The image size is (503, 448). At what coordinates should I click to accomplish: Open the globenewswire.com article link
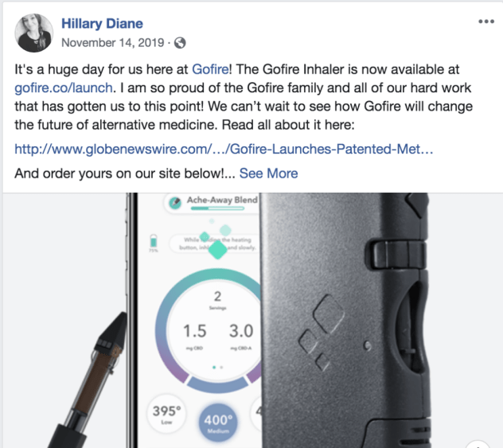tap(224, 149)
